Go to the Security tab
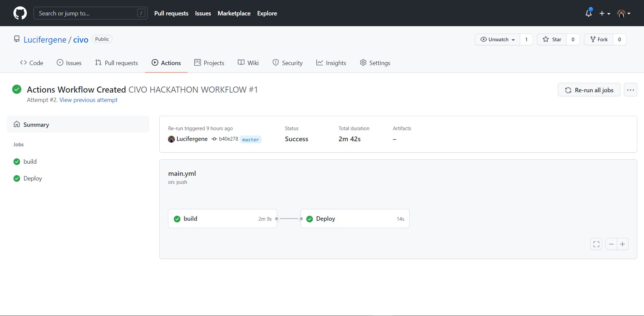The image size is (644, 316). [287, 63]
